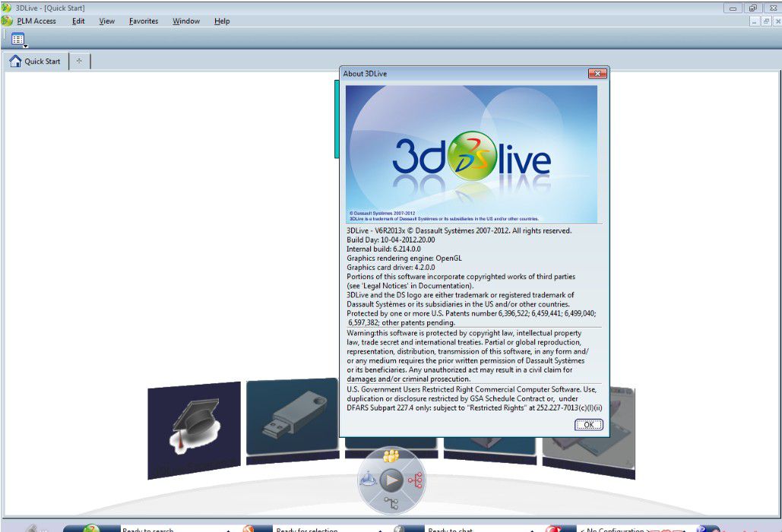This screenshot has width=782, height=532.
Task: Click the yellow people icon on compass
Action: 391,456
